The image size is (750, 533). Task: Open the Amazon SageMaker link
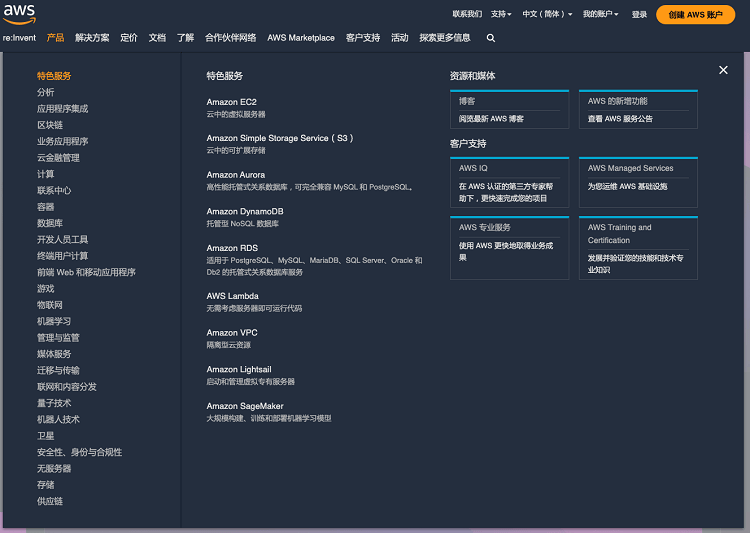tap(245, 406)
